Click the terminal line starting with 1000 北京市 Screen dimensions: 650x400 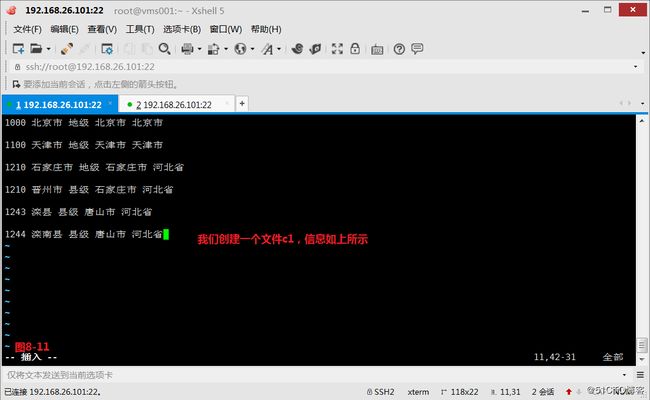click(x=84, y=123)
